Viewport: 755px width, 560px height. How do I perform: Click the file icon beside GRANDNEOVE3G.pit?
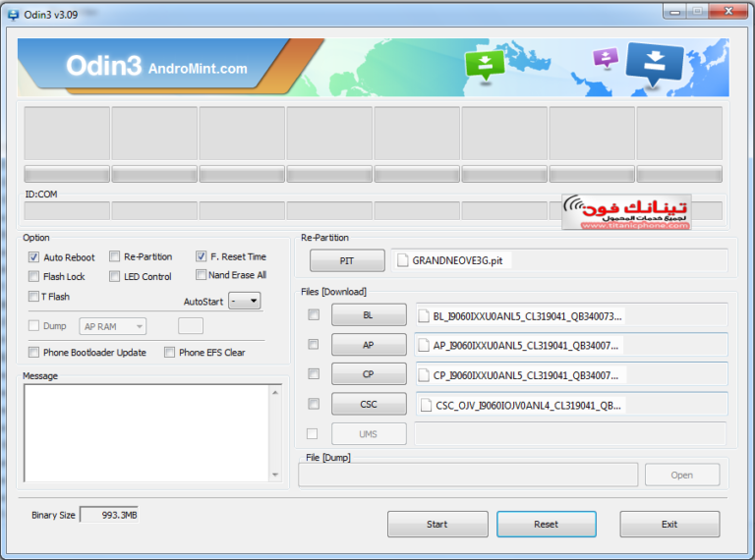click(402, 260)
